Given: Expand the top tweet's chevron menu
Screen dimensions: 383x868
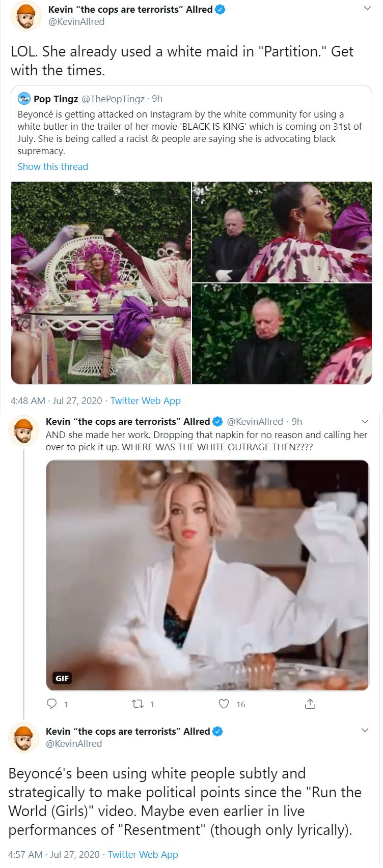Looking at the screenshot, I should [x=367, y=8].
